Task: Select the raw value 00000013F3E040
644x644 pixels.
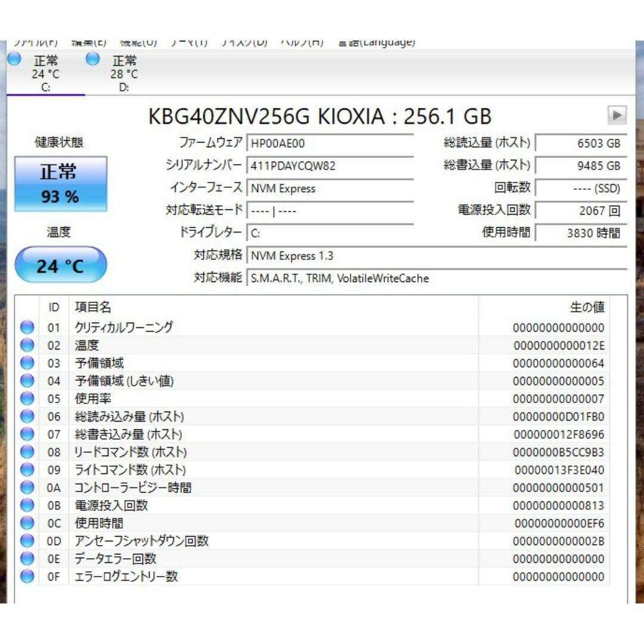Action: click(x=559, y=470)
